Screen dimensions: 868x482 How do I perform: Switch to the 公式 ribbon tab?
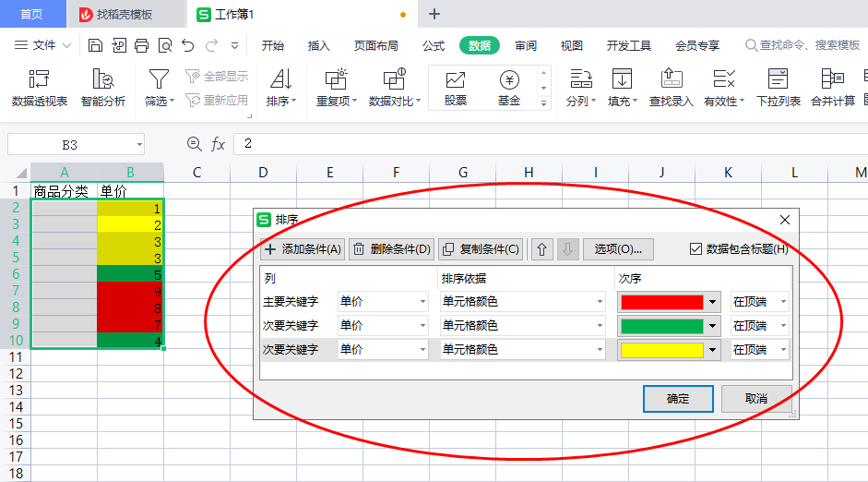coord(434,45)
